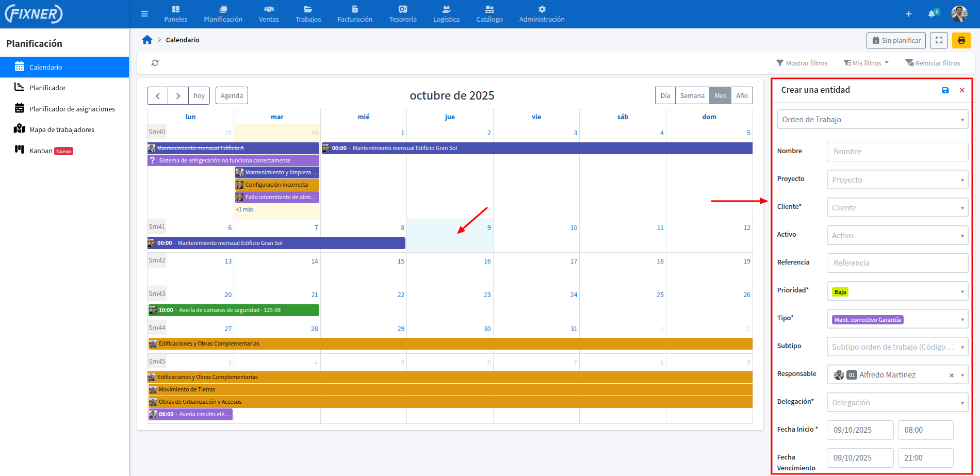The width and height of the screenshot is (980, 476).
Task: Click the +1 más link
Action: click(x=244, y=209)
